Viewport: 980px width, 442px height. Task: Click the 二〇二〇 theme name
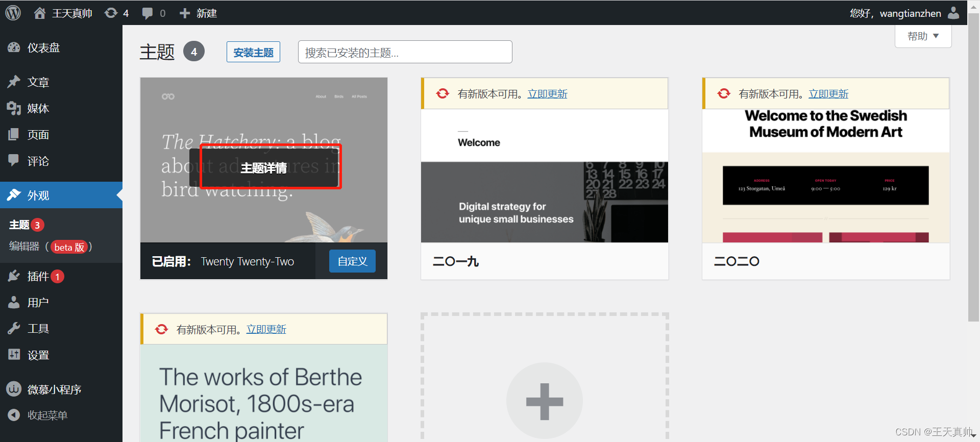point(737,261)
